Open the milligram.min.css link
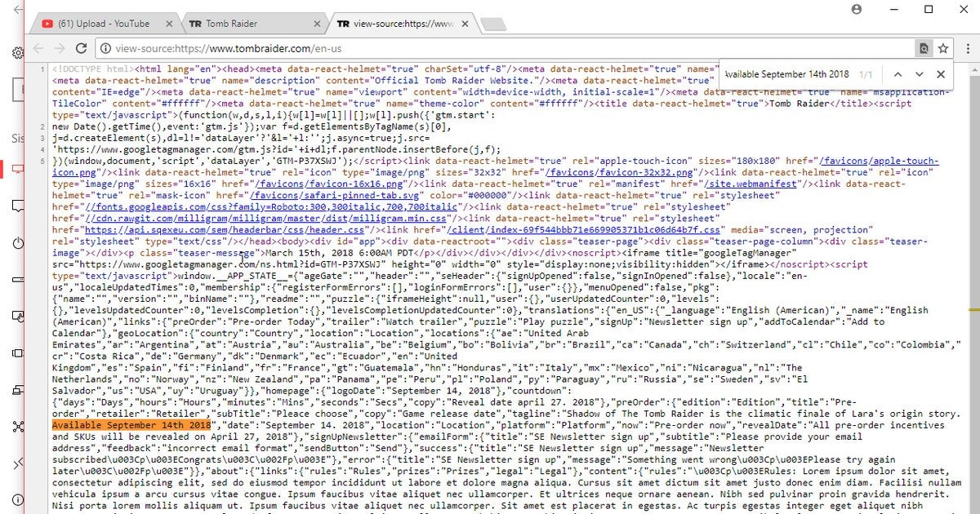Image resolution: width=980 pixels, height=514 pixels. 265,219
